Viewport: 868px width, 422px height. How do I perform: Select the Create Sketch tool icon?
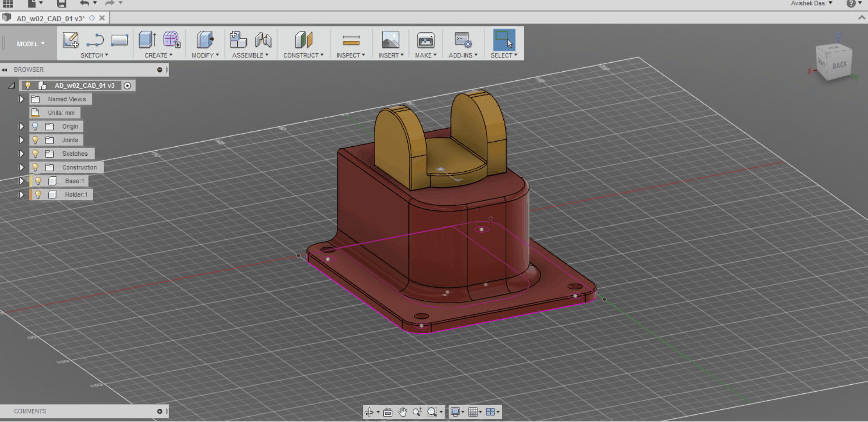(x=70, y=40)
